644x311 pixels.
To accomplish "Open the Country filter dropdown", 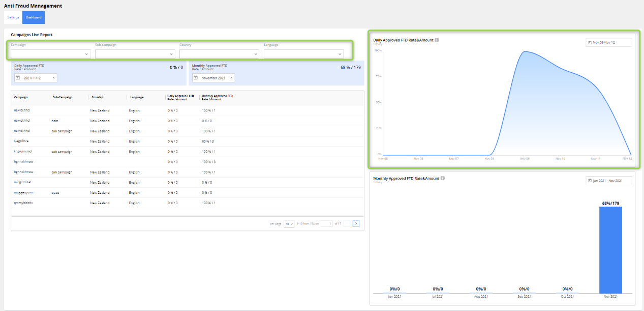I will pyautogui.click(x=219, y=53).
